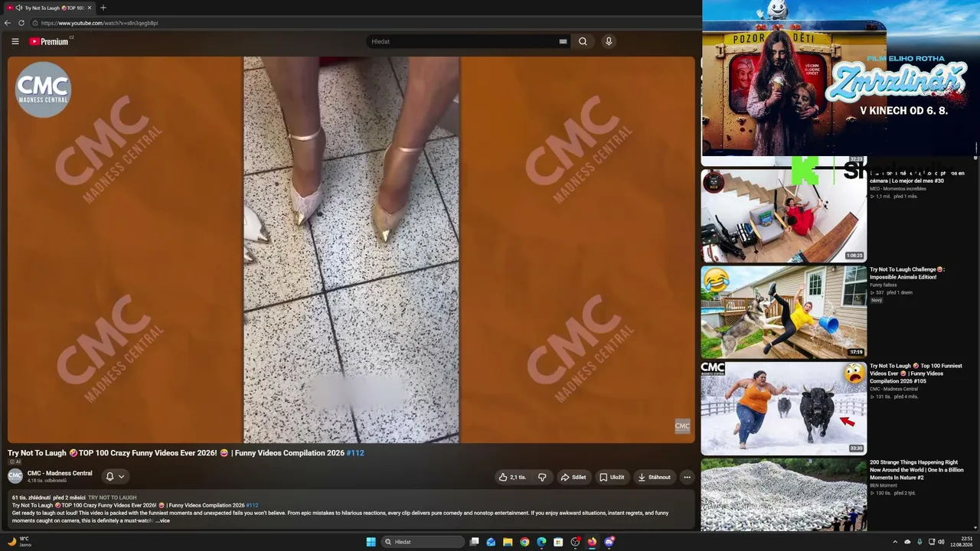The width and height of the screenshot is (980, 551).
Task: Save the video with Uložit button
Action: click(612, 477)
